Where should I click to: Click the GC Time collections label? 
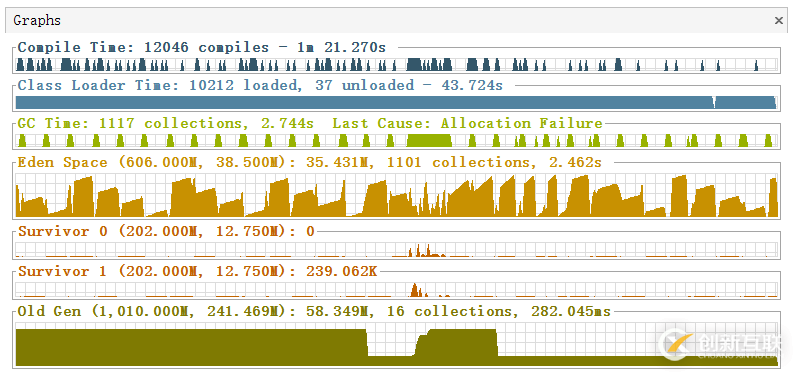tap(310, 123)
